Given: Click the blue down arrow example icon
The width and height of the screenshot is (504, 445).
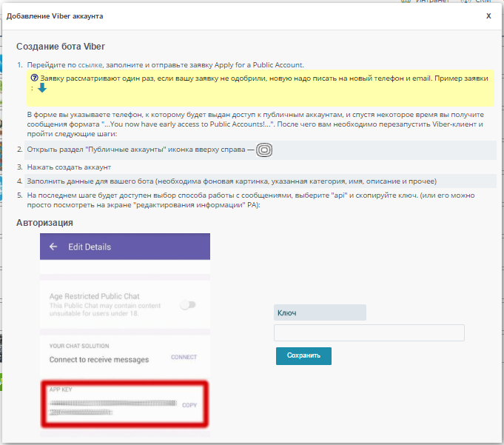Looking at the screenshot, I should pyautogui.click(x=42, y=88).
